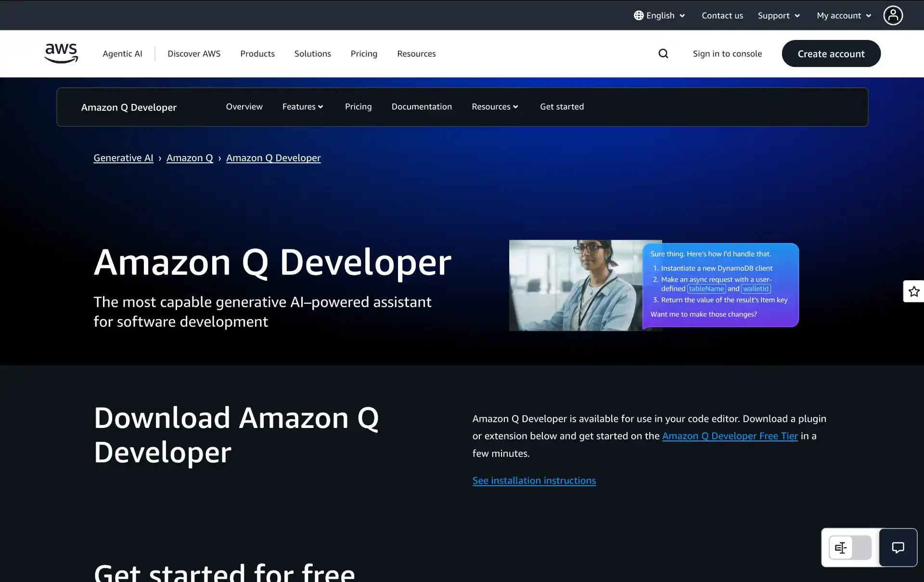Viewport: 924px width, 582px height.
Task: Open the site search magnifier
Action: (663, 53)
